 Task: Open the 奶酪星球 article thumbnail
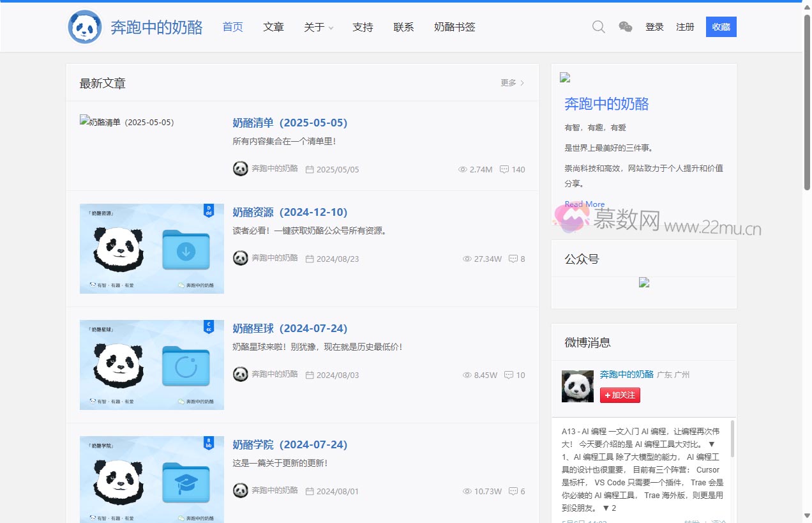[151, 364]
